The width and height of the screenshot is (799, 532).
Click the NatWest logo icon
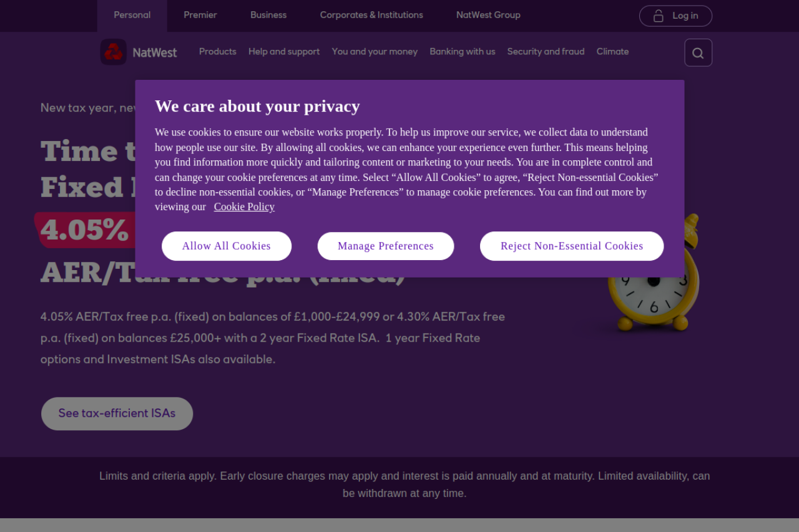tap(114, 52)
